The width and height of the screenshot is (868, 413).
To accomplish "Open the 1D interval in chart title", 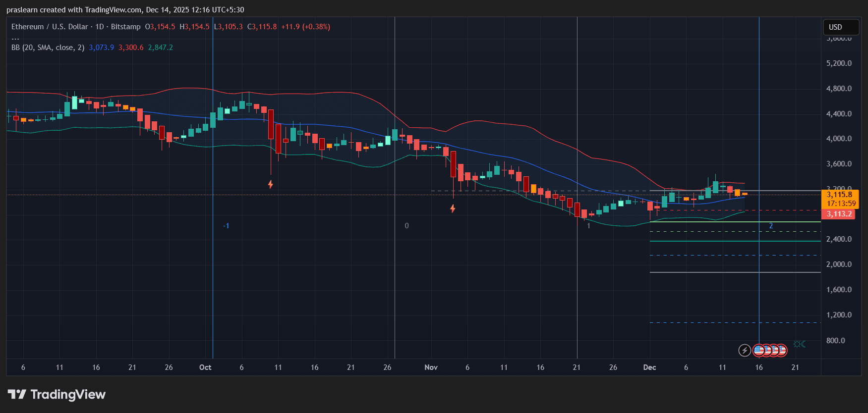I will tap(100, 27).
